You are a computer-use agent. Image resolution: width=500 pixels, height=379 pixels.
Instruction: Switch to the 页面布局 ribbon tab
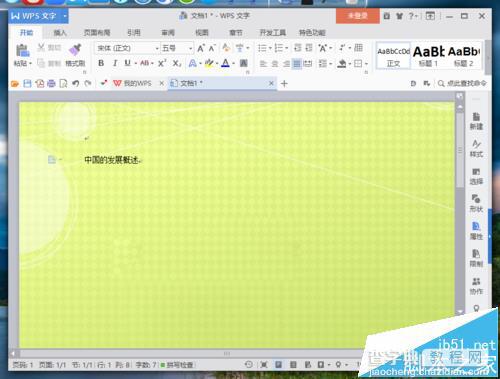point(97,33)
